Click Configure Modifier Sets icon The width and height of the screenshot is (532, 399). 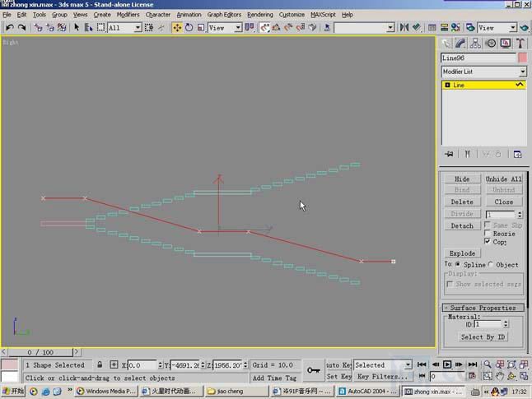518,154
